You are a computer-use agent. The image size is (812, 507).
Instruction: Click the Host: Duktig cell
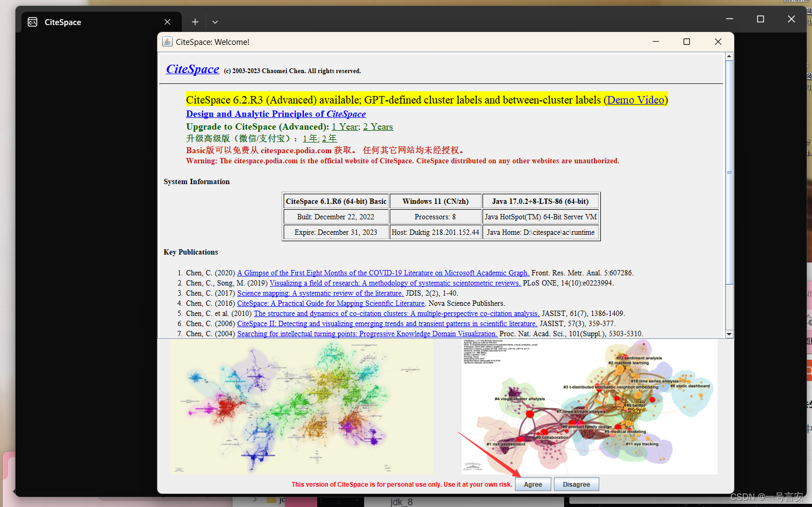[x=436, y=232]
